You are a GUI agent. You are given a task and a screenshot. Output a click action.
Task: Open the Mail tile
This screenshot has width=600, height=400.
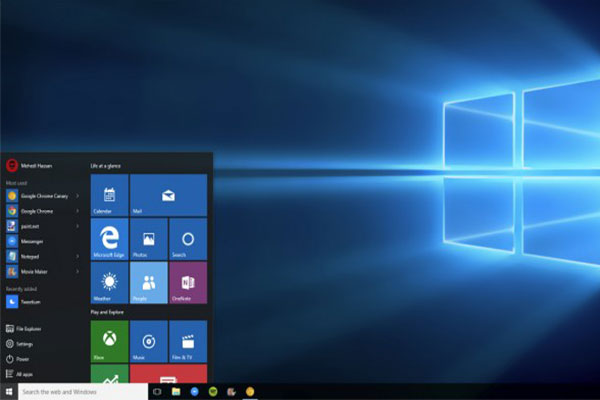(168, 195)
